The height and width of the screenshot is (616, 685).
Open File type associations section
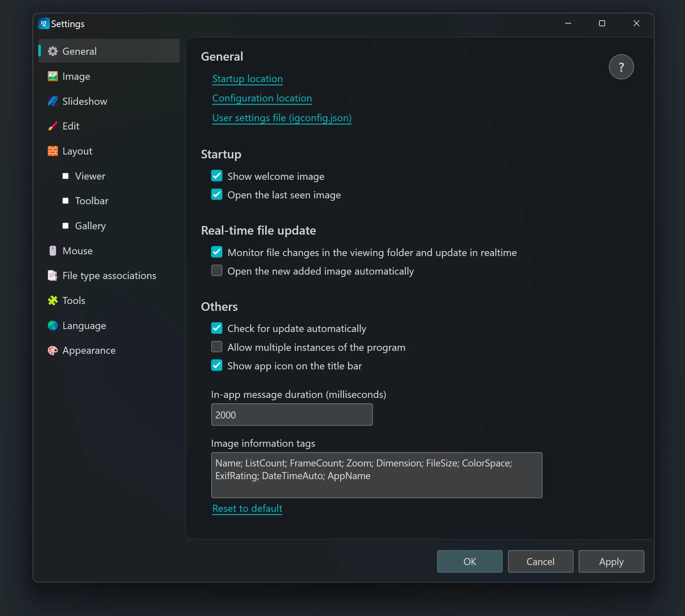coord(109,275)
